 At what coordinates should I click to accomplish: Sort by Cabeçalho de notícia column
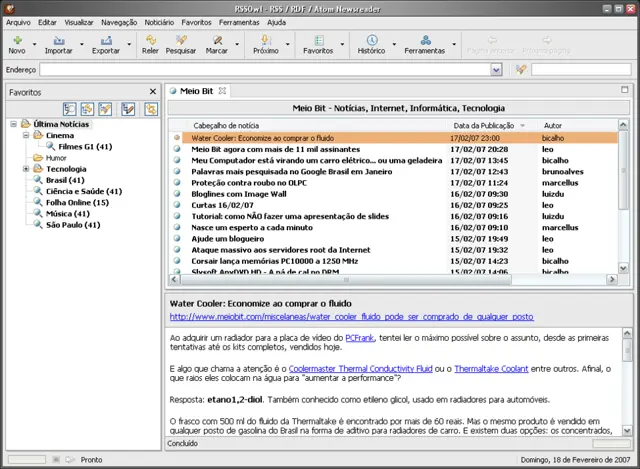coord(226,126)
